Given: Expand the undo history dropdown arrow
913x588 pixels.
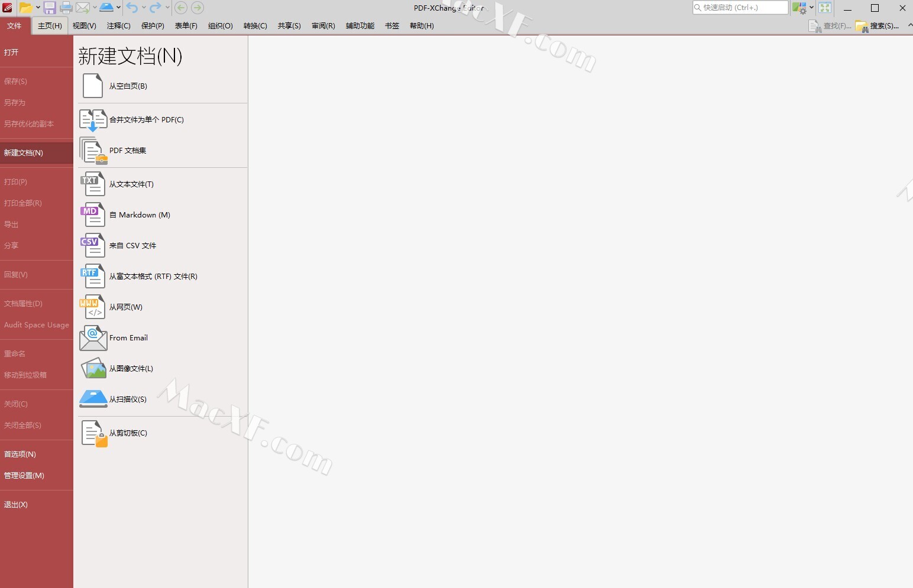Looking at the screenshot, I should pos(144,8).
